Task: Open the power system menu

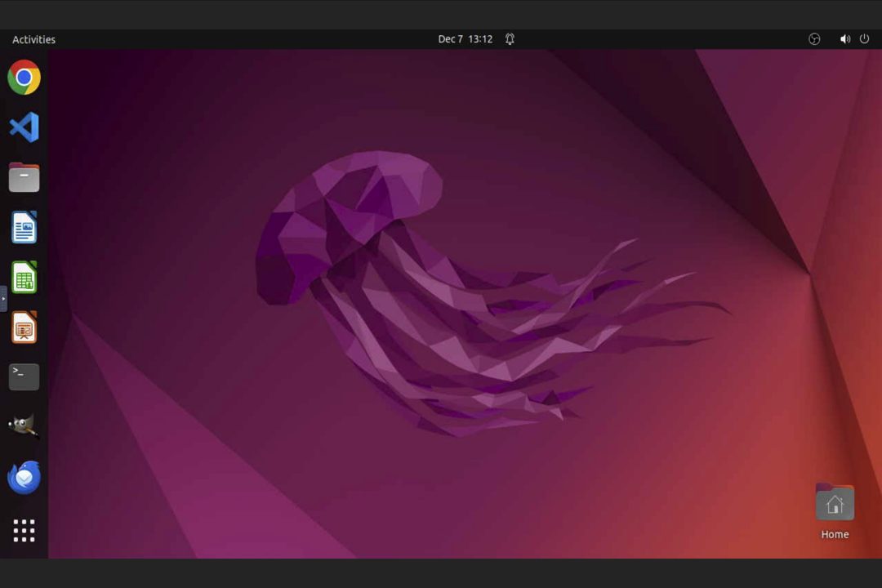Action: tap(864, 39)
